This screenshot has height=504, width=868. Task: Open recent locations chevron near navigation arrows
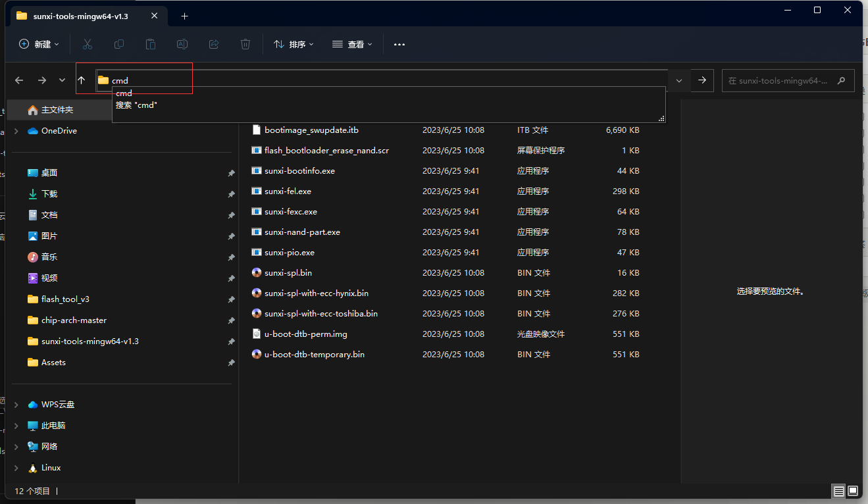pyautogui.click(x=62, y=80)
